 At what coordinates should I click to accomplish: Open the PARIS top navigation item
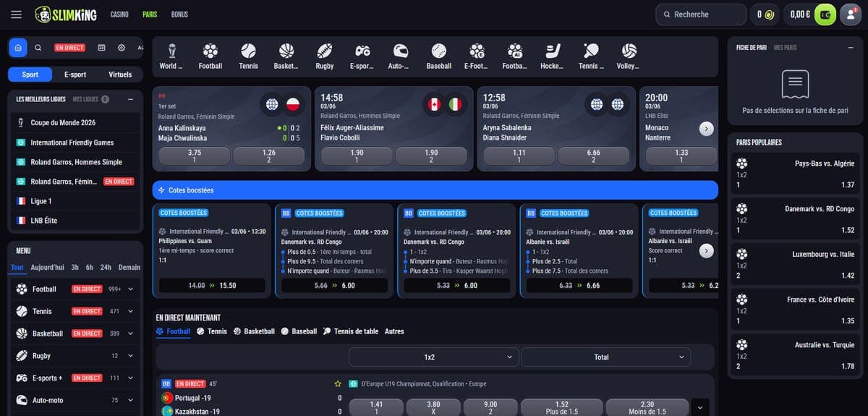[x=150, y=14]
